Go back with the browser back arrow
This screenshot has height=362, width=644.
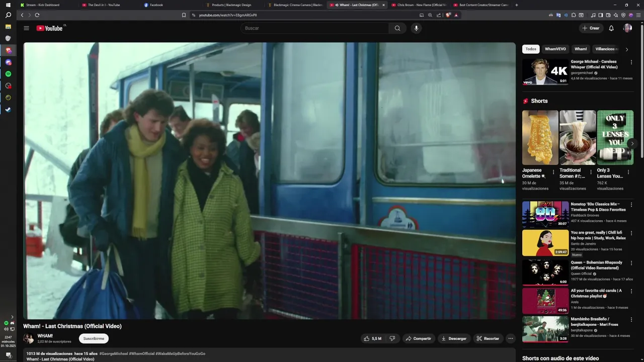click(22, 15)
